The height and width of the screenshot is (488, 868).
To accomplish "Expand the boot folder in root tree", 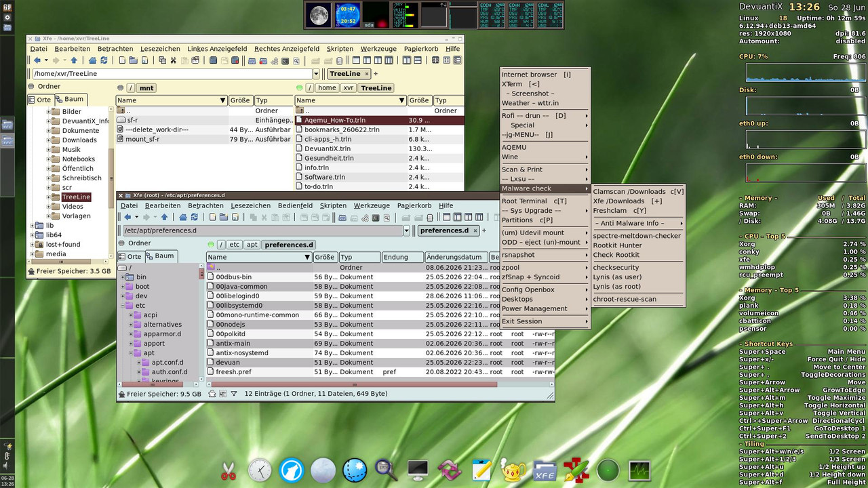I will 123,287.
